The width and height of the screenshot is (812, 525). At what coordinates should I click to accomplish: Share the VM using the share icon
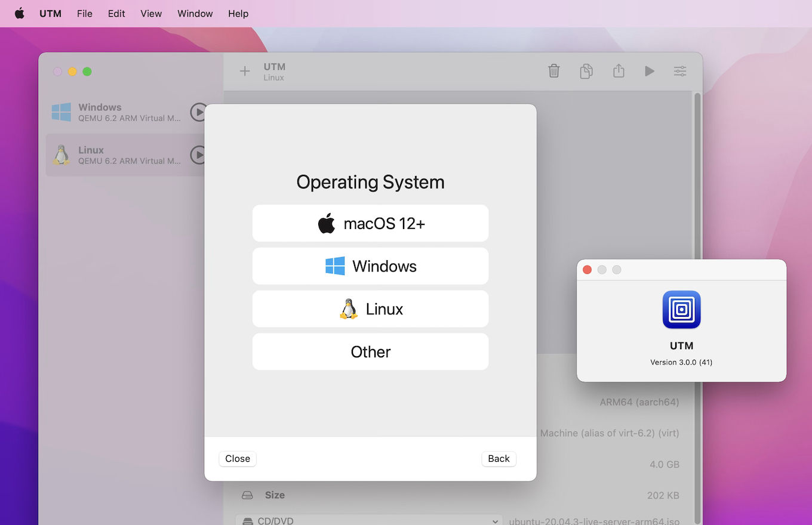pyautogui.click(x=619, y=70)
